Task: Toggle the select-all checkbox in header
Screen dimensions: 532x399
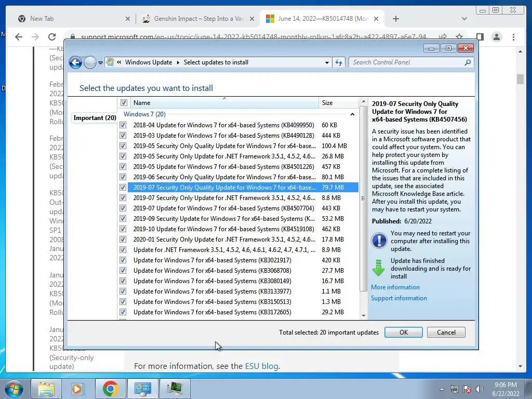Action: [x=124, y=102]
